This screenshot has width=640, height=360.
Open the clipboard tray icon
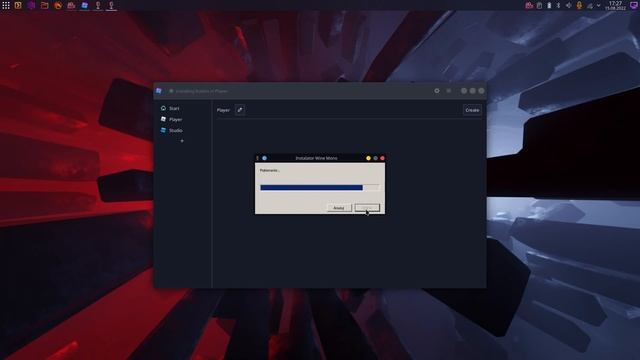pos(540,5)
